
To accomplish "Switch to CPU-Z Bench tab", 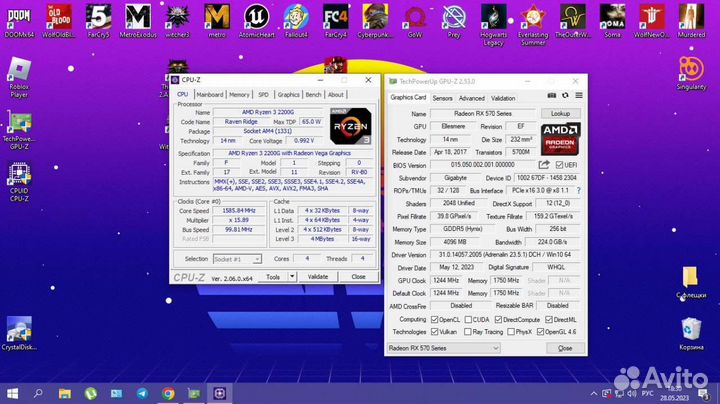I will [x=313, y=95].
